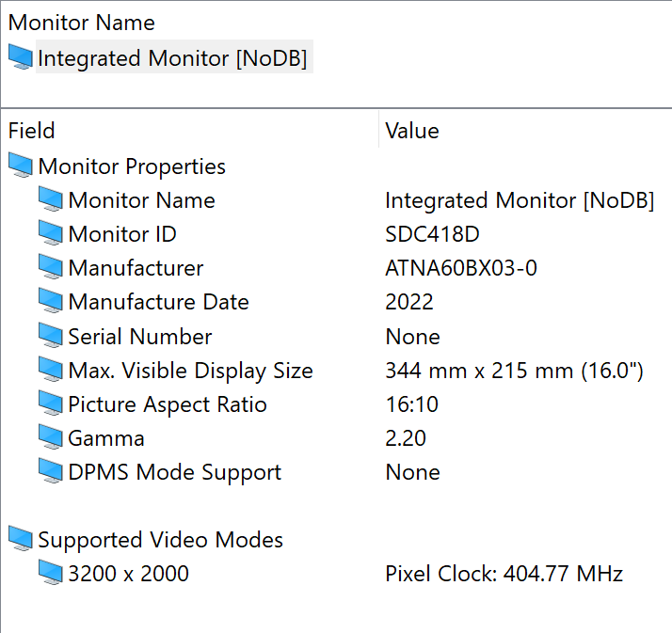672x633 pixels.
Task: Click the DPMS Mode Support row icon
Action: tap(50, 472)
